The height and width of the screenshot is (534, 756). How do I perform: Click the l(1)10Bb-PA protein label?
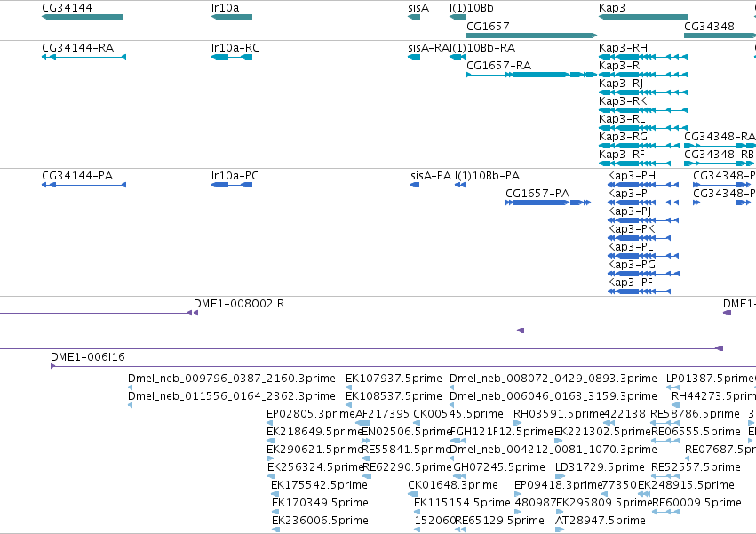(487, 176)
